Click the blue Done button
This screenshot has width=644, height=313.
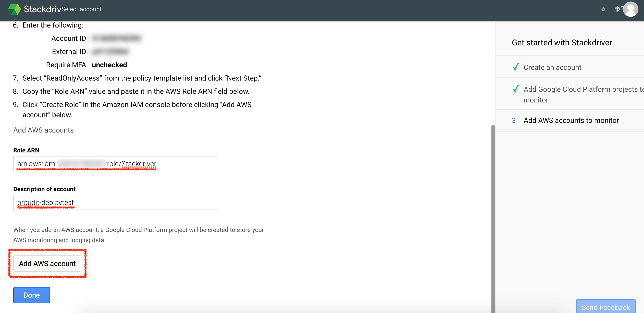(x=31, y=295)
